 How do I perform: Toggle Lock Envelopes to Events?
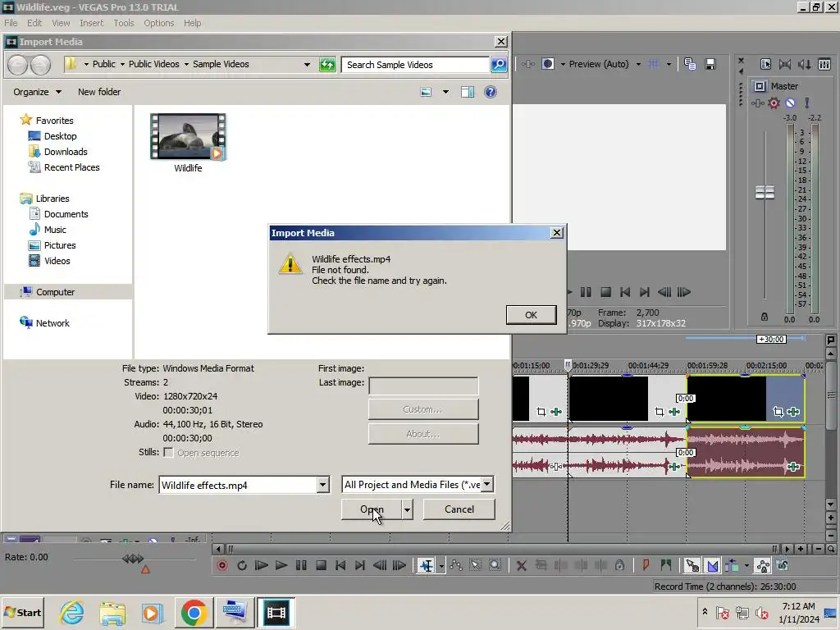point(763,565)
